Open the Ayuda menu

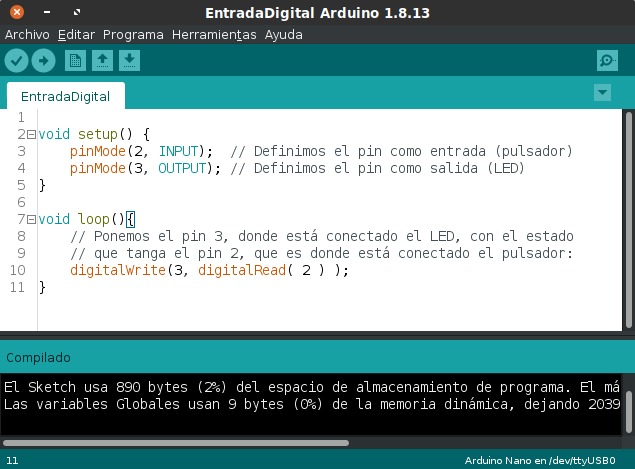click(284, 34)
